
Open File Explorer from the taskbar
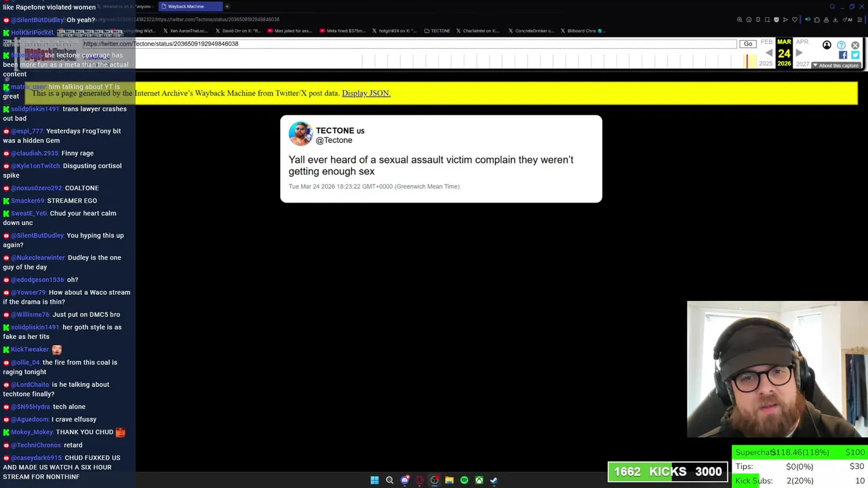pyautogui.click(x=449, y=480)
